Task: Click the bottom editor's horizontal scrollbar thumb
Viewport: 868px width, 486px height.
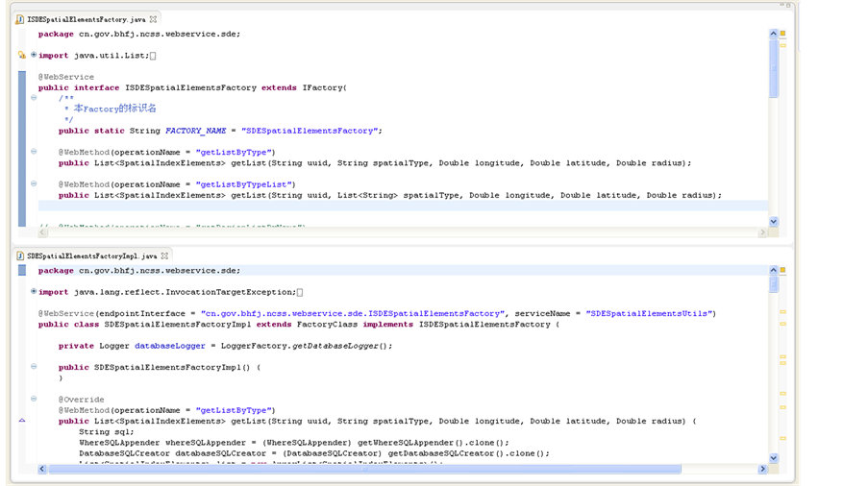Action: coord(365,470)
